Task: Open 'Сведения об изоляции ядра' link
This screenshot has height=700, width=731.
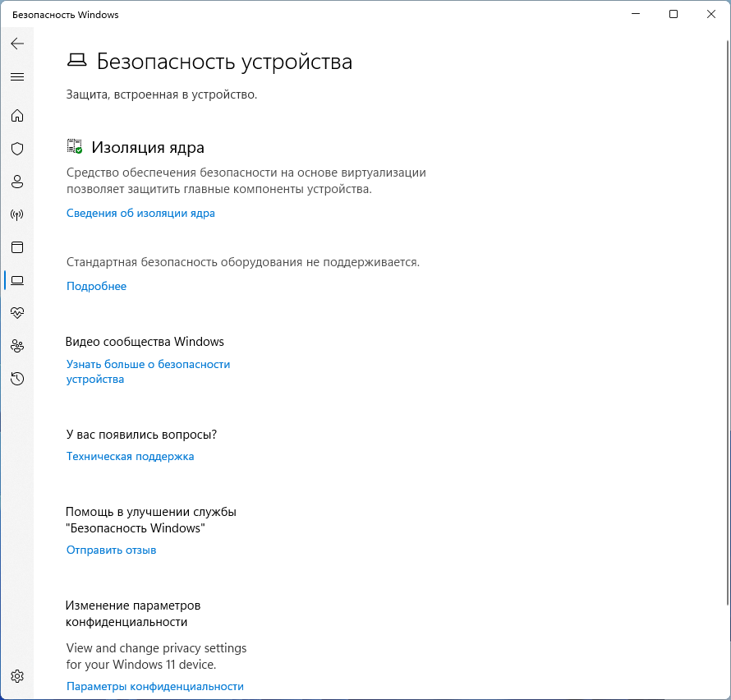Action: click(140, 214)
